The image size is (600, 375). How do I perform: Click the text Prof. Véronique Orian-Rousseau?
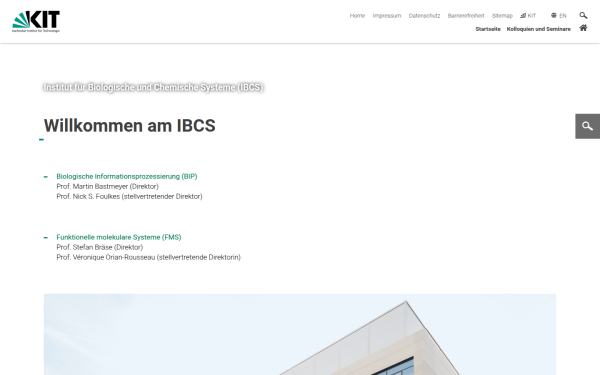pos(106,257)
